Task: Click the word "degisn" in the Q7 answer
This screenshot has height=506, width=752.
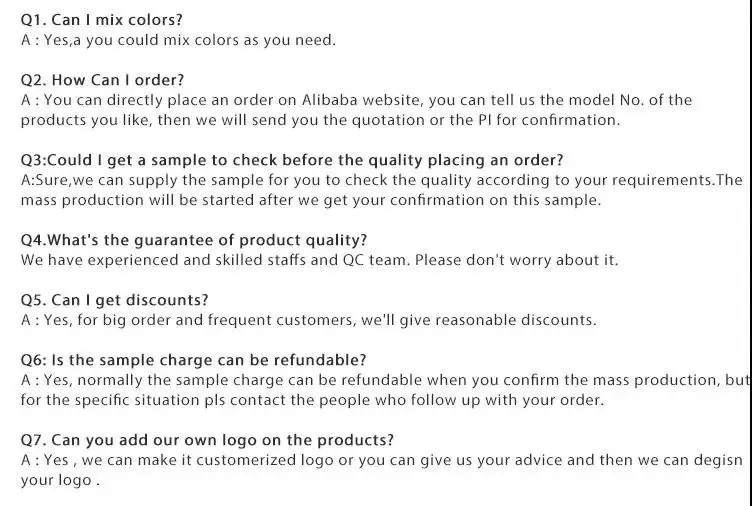Action: (x=716, y=460)
